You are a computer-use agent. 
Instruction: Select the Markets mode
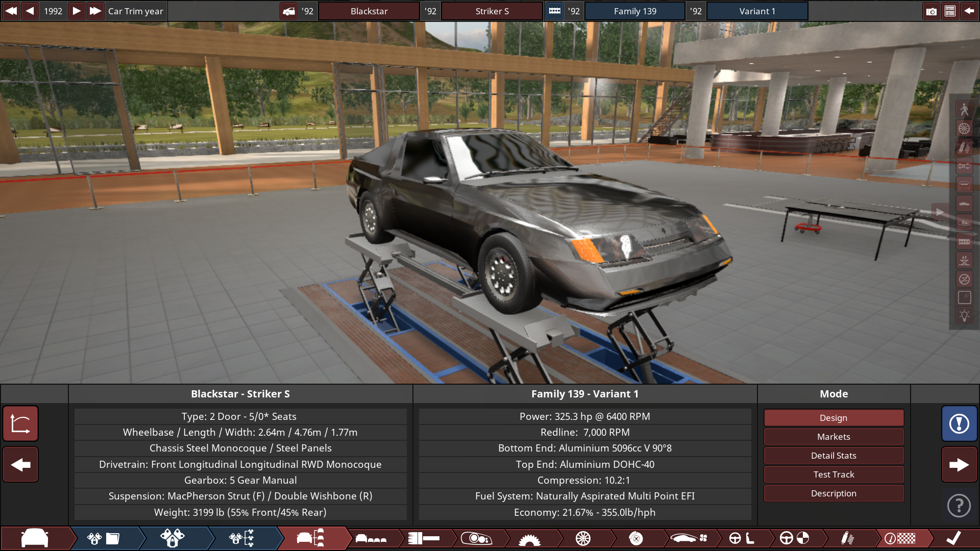834,437
